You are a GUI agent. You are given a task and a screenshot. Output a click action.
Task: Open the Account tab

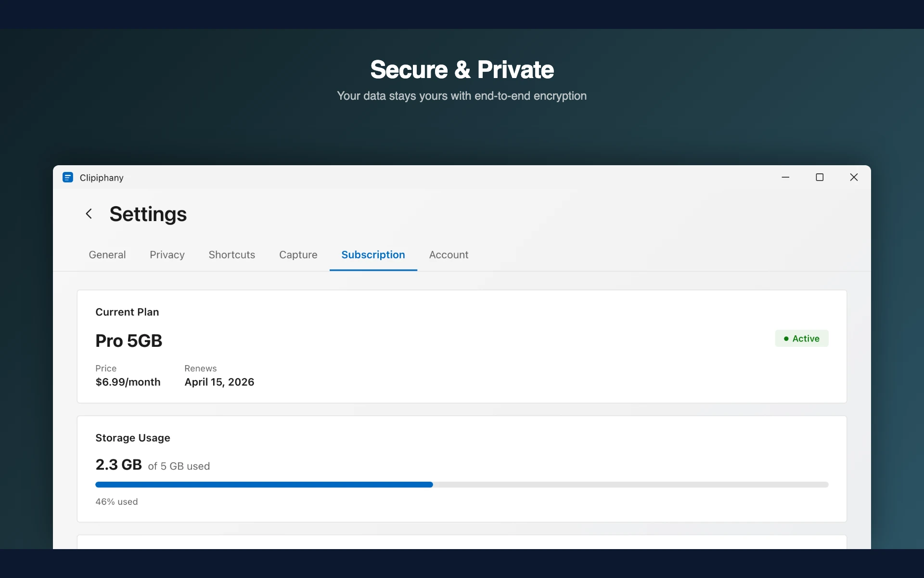pos(449,255)
